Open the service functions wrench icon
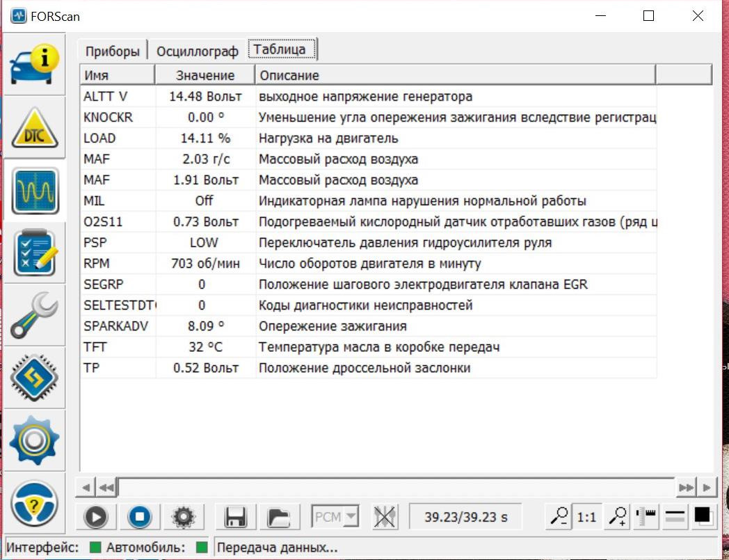This screenshot has height=560, width=729. [34, 315]
